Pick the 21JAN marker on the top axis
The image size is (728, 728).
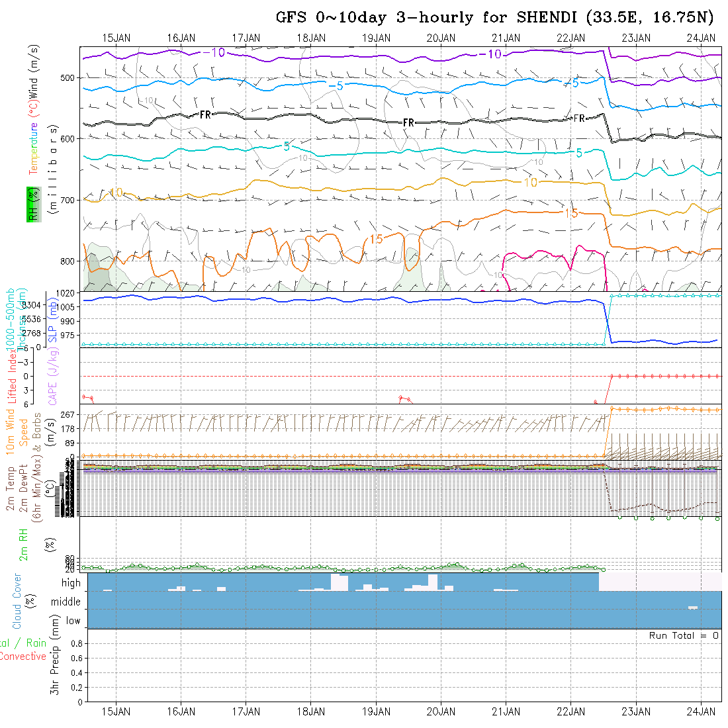(x=506, y=38)
